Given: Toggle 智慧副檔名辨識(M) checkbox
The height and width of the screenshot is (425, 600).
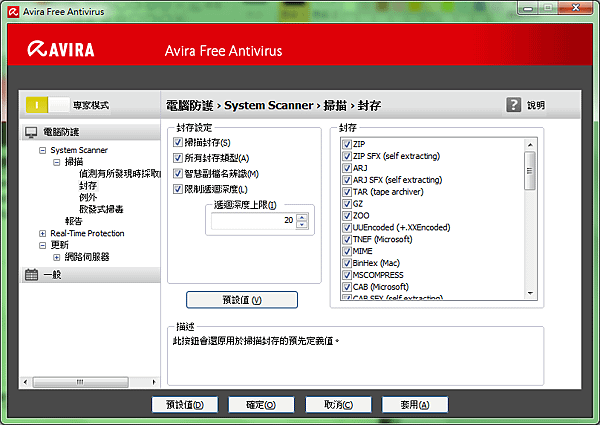Looking at the screenshot, I should click(x=178, y=174).
